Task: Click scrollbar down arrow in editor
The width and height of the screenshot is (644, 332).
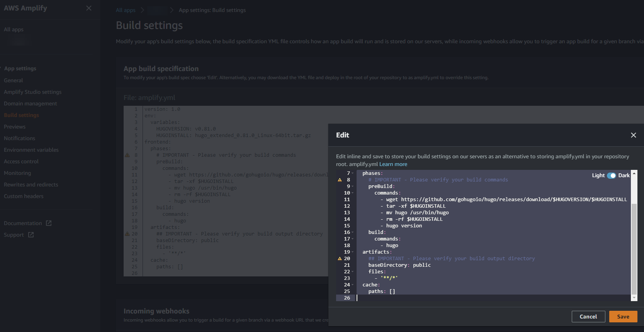Action: (634, 298)
